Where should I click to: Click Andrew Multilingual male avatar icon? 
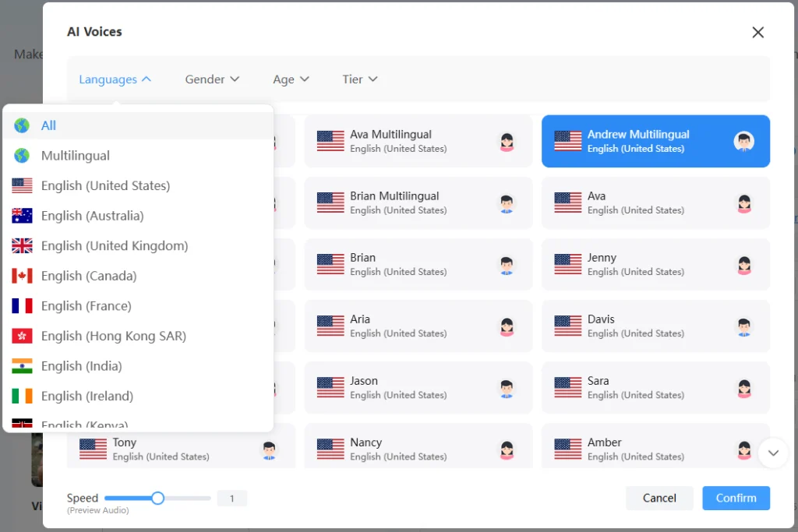743,141
